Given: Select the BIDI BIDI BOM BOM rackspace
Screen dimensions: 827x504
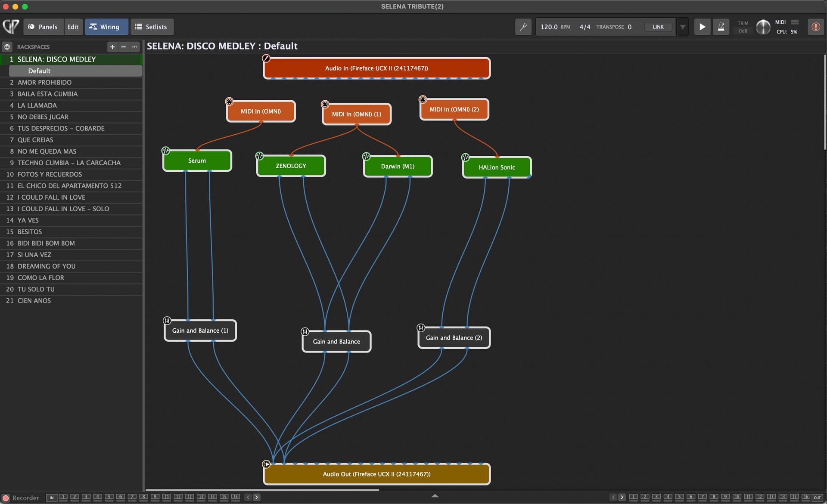Looking at the screenshot, I should coord(71,243).
